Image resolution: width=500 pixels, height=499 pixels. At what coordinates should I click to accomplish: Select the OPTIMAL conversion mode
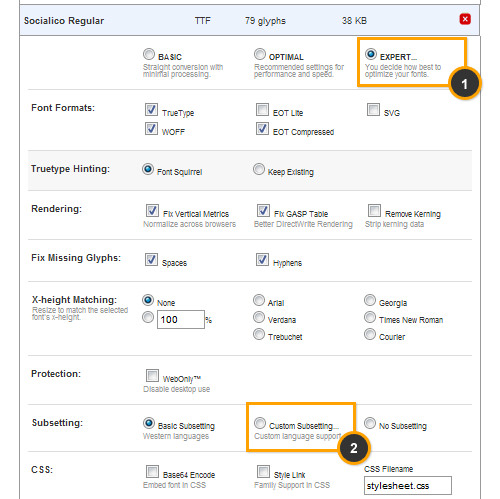(260, 54)
